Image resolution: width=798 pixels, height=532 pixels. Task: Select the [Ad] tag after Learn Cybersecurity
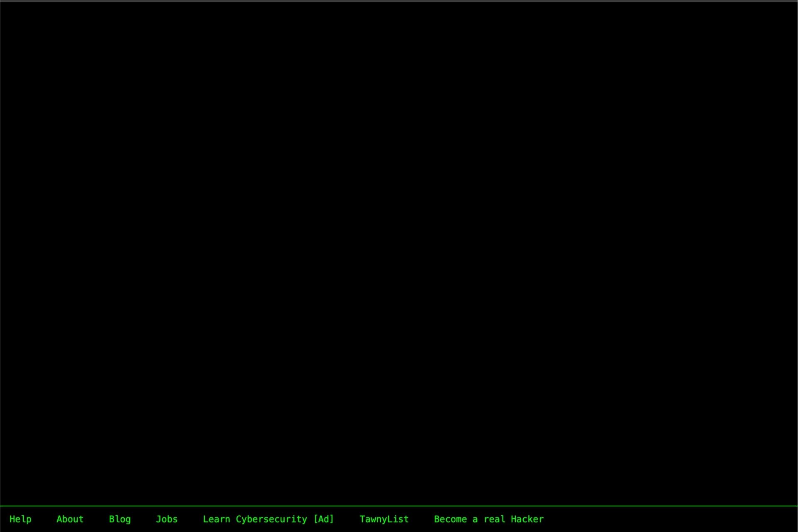point(324,519)
